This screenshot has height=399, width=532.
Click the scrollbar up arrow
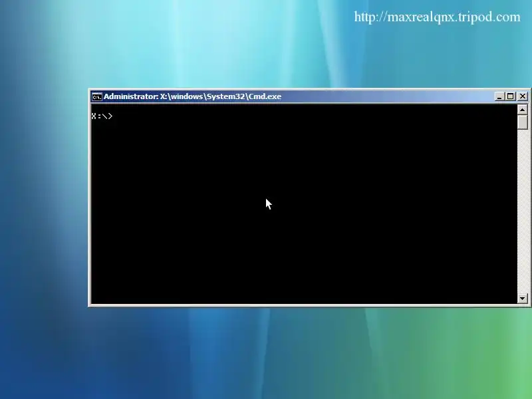523,110
